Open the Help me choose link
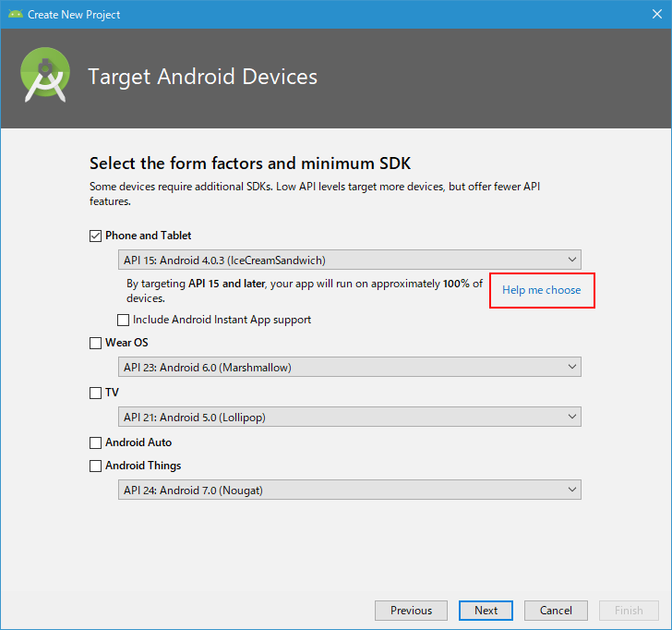 (x=541, y=290)
